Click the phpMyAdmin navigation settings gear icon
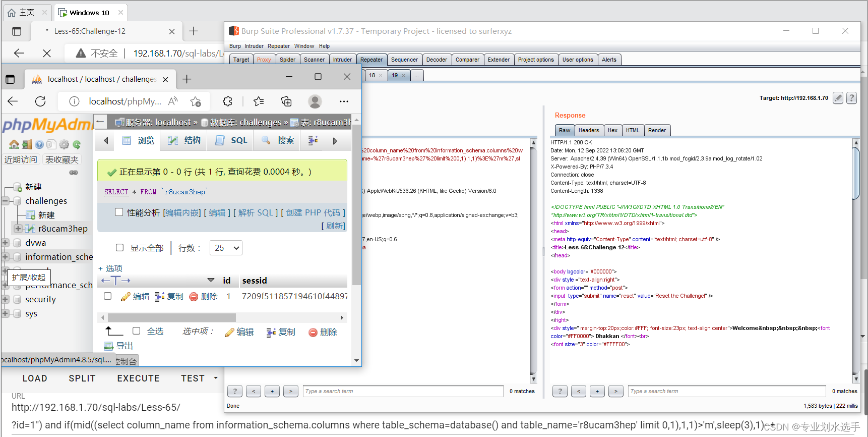 click(x=64, y=144)
